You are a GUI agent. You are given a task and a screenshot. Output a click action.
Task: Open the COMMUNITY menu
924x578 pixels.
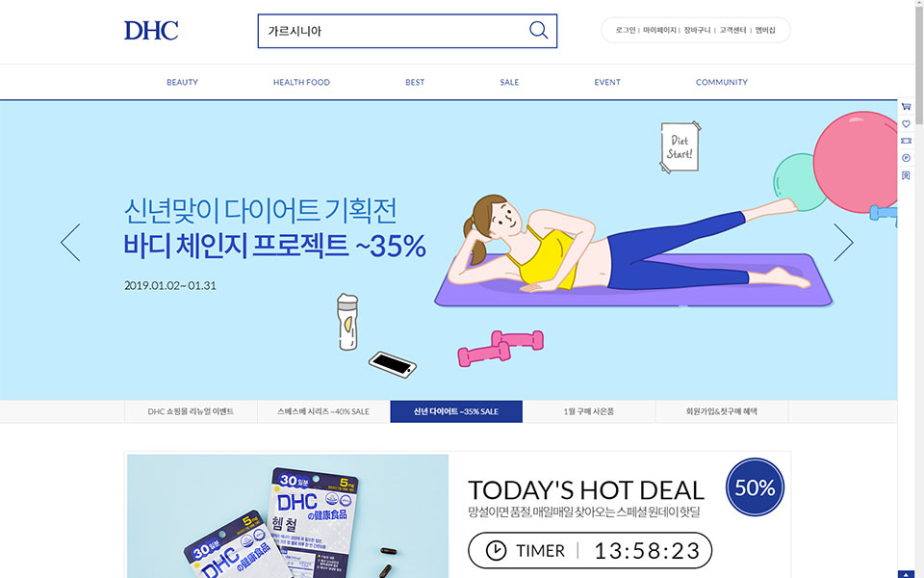[x=721, y=82]
